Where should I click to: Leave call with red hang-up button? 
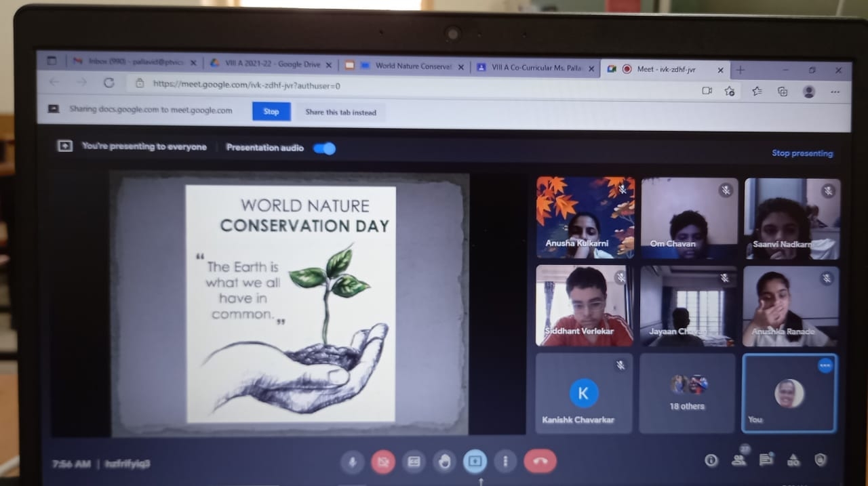tap(540, 462)
